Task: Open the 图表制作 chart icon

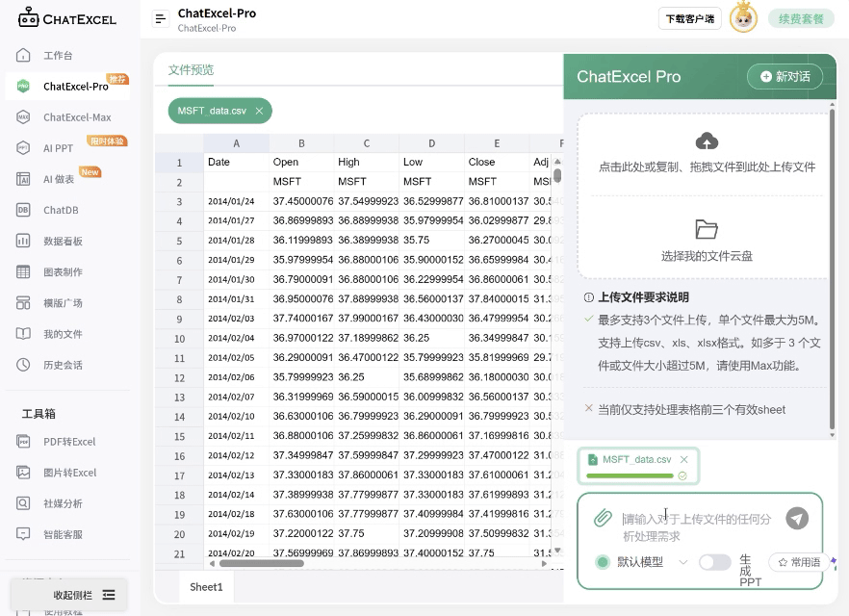Action: pos(23,271)
